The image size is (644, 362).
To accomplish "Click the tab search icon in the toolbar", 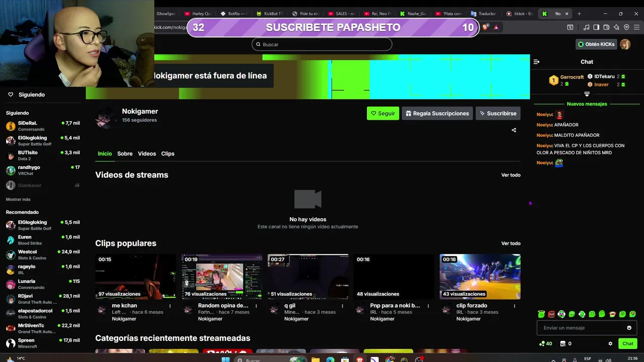I will point(570,27).
